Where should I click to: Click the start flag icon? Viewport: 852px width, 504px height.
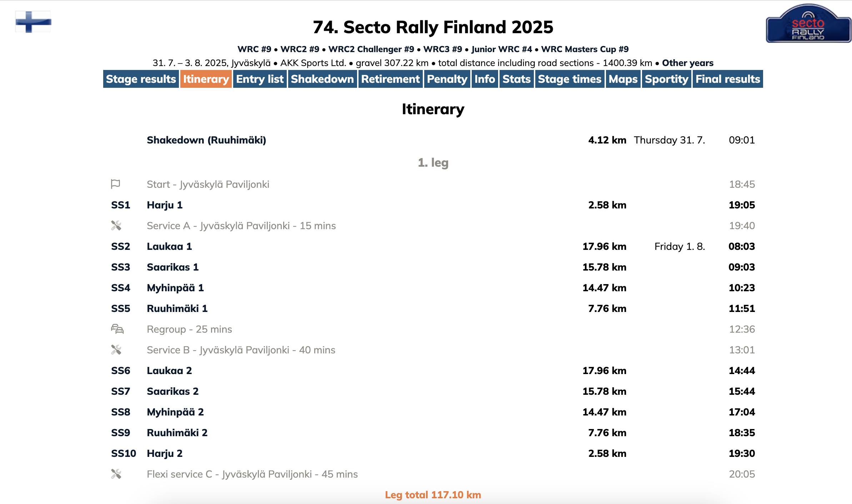point(115,184)
